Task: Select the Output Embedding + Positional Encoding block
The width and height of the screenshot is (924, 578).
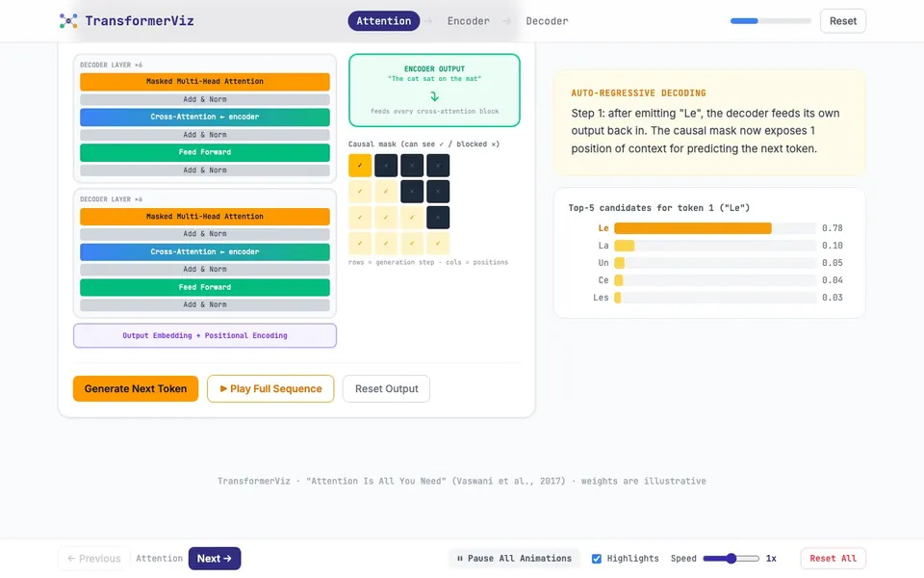Action: [x=205, y=335]
